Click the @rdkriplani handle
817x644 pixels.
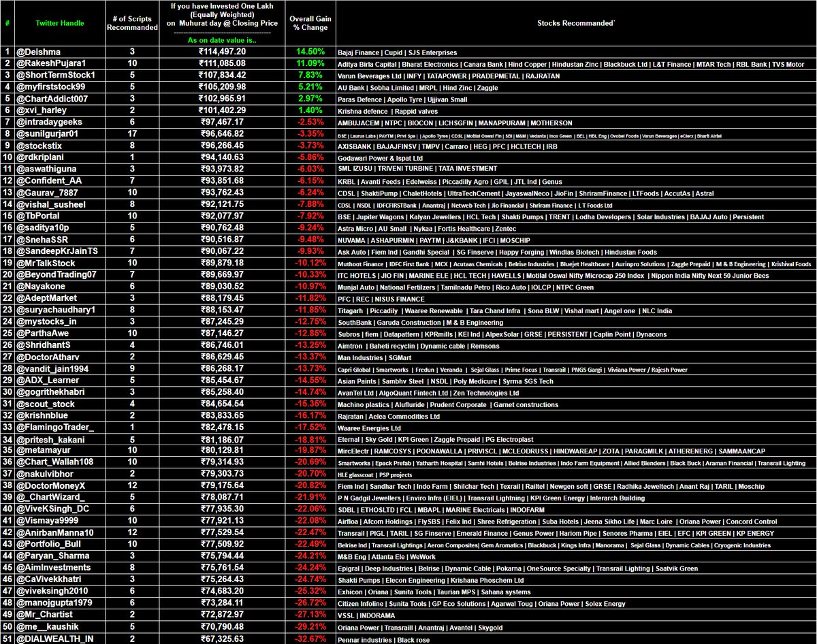click(x=39, y=158)
